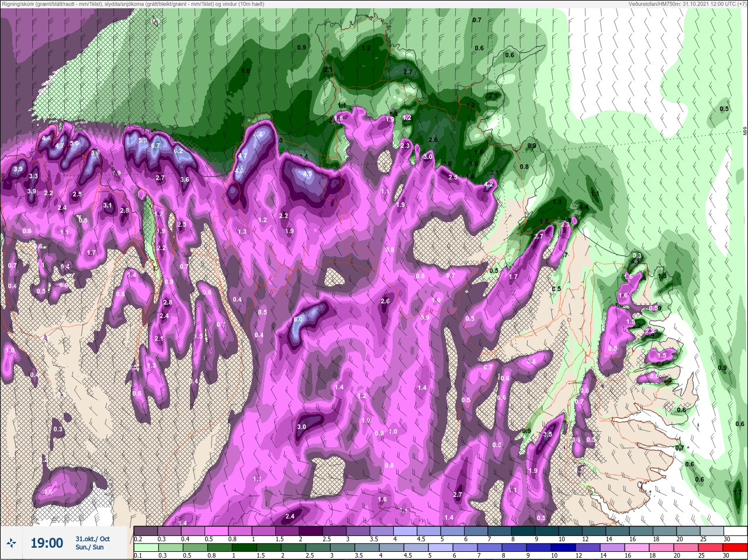Select the white swatch ending the upper legend row

[x=736, y=531]
